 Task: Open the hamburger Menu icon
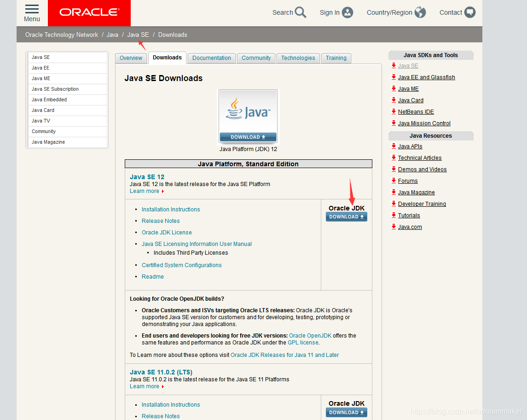(32, 9)
